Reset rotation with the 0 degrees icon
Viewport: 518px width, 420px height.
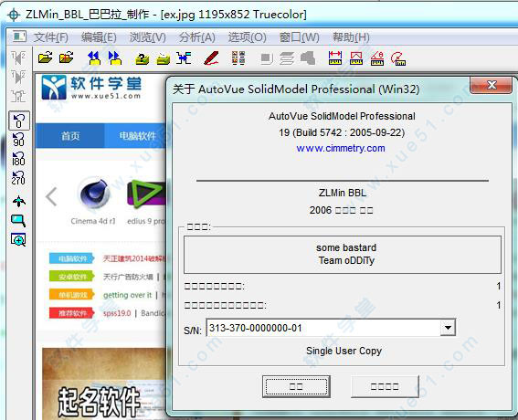19,121
